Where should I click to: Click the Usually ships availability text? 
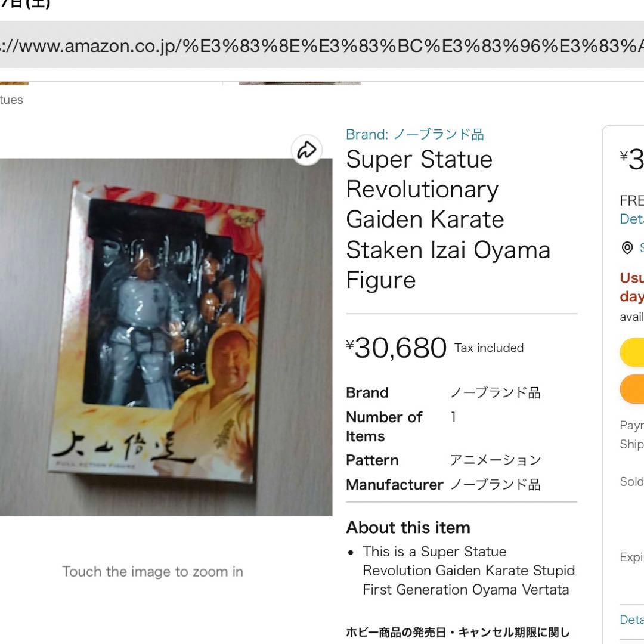[631, 287]
